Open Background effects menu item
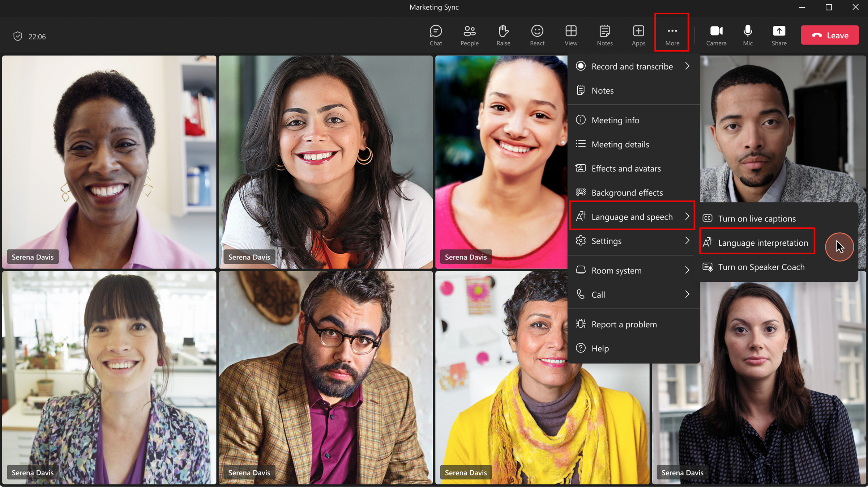Screen dimensions: 868x487 tap(627, 192)
